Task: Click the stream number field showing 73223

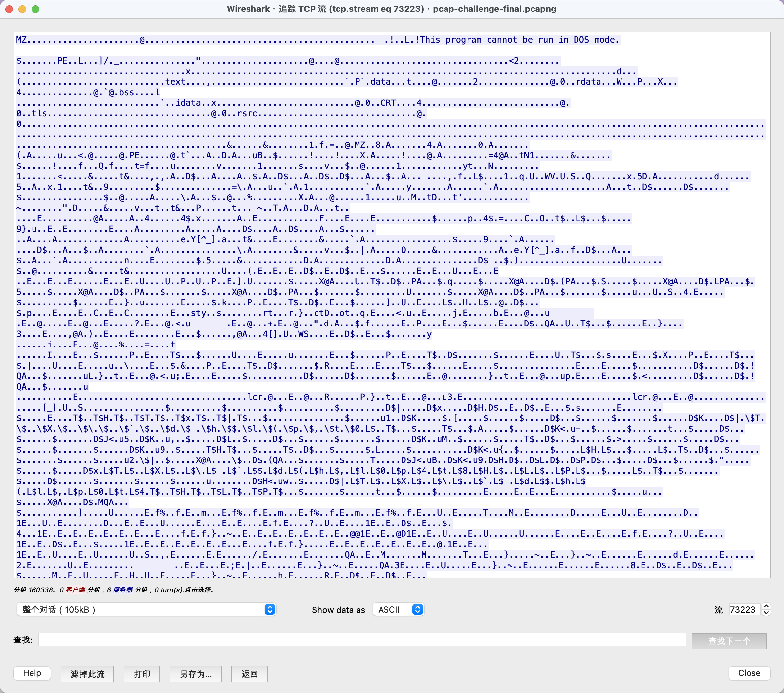Action: [x=743, y=609]
